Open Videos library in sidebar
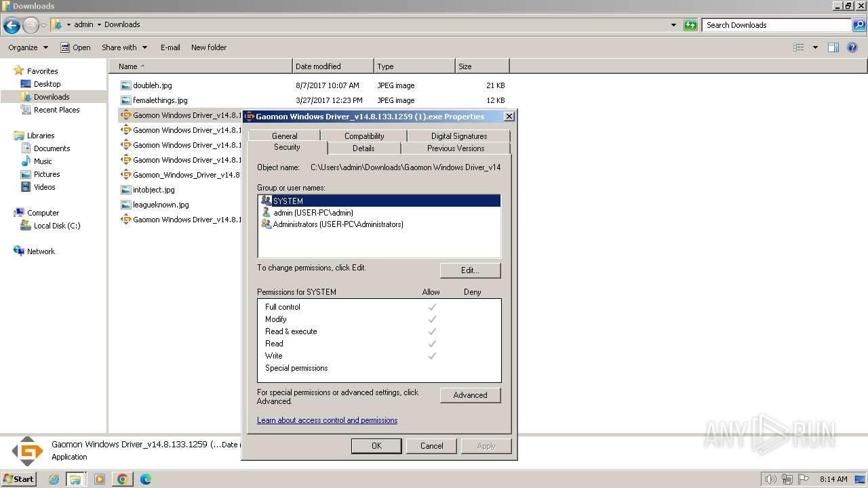The image size is (868, 488). 44,187
